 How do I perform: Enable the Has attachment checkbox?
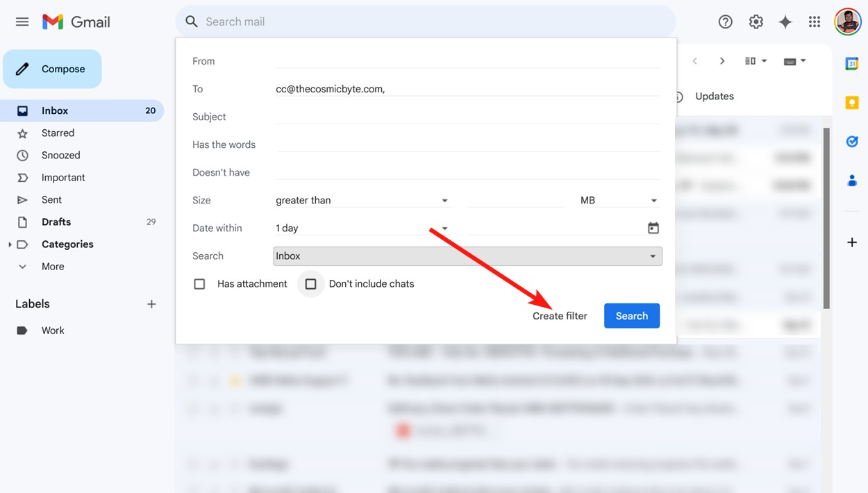199,284
